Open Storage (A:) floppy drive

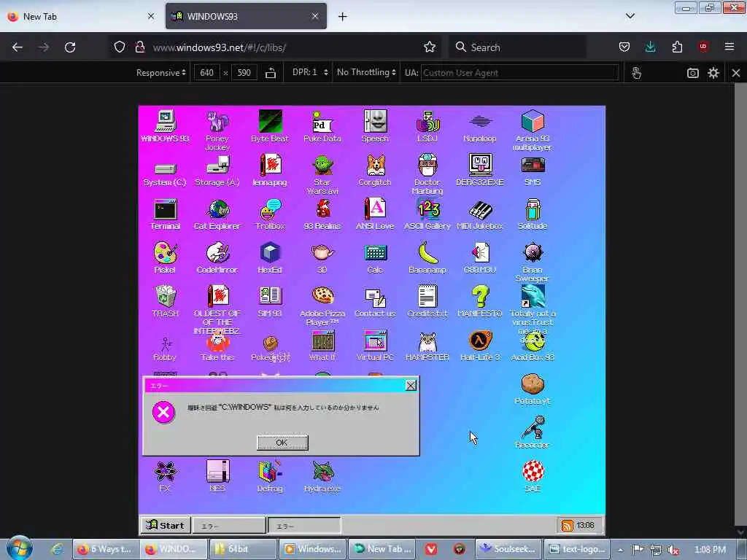point(217,171)
